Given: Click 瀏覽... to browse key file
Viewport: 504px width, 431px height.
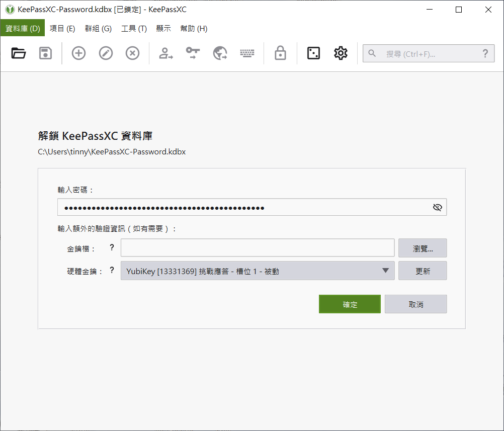Looking at the screenshot, I should 423,248.
